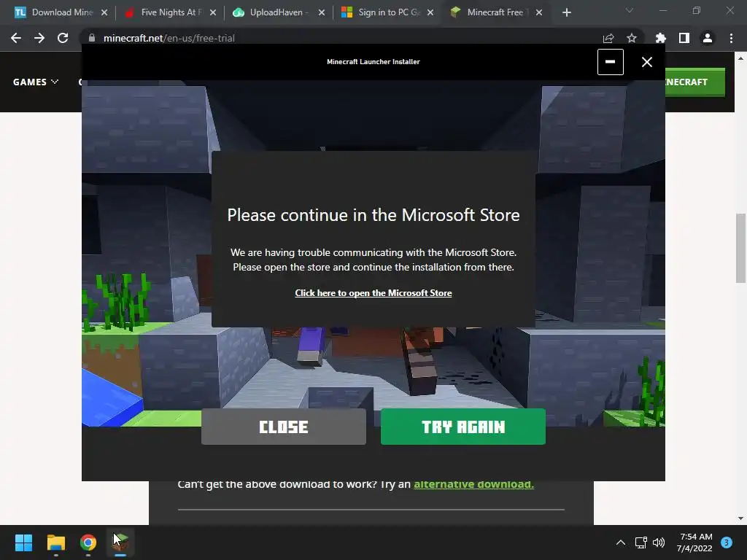Show hidden system tray icons
This screenshot has height=560, width=747.
coord(621,542)
